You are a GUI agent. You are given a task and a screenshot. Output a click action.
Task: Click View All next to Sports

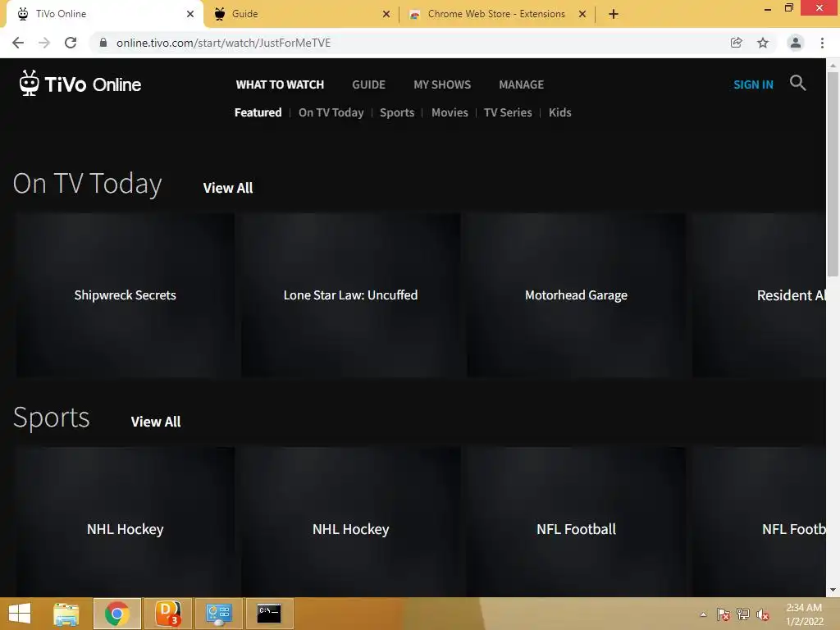(156, 422)
